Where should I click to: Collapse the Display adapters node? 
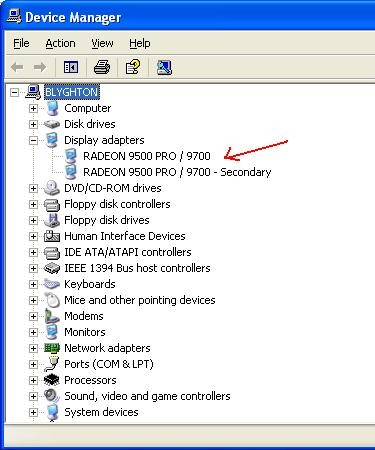(x=33, y=140)
